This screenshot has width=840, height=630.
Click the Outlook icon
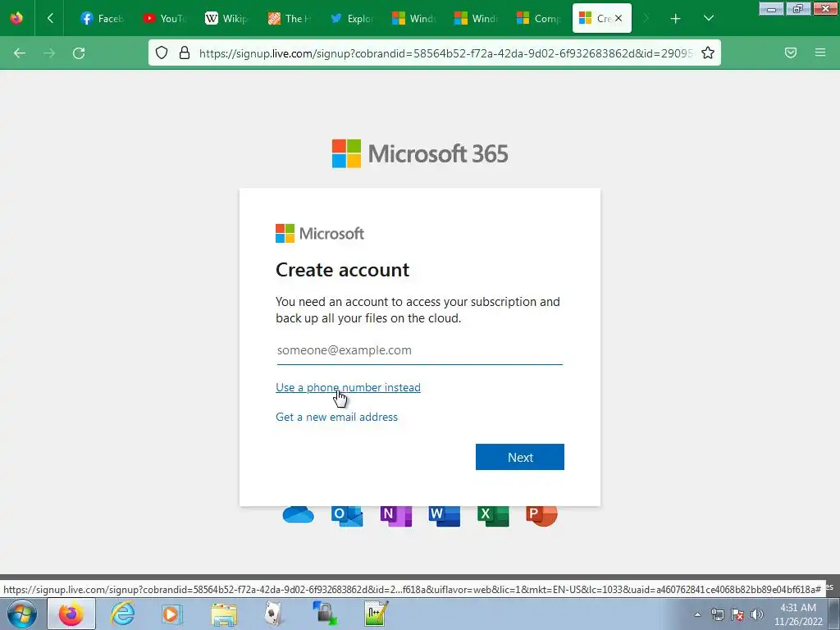[347, 515]
